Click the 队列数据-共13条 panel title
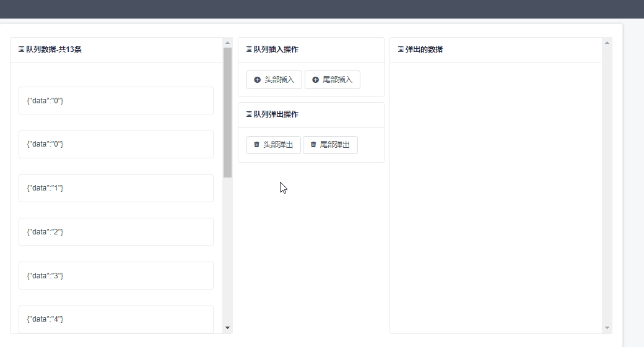Viewport: 644px width, 347px height. 54,49
